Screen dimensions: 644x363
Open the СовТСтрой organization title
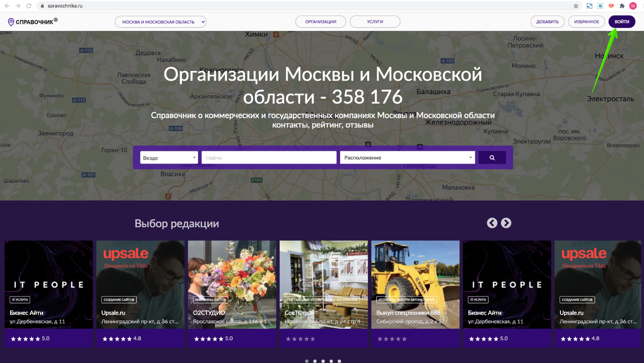coord(299,312)
